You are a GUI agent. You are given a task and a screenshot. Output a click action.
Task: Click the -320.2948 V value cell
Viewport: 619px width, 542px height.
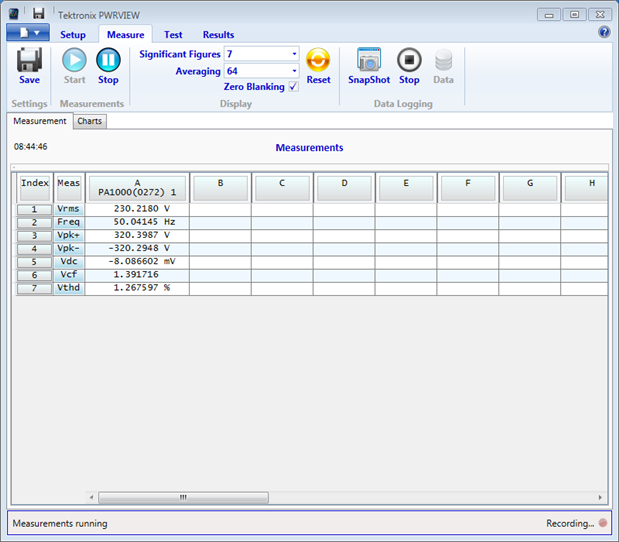(x=137, y=248)
